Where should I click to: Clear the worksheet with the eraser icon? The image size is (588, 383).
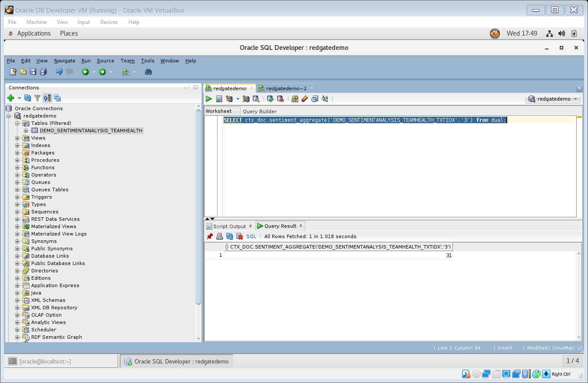304,99
